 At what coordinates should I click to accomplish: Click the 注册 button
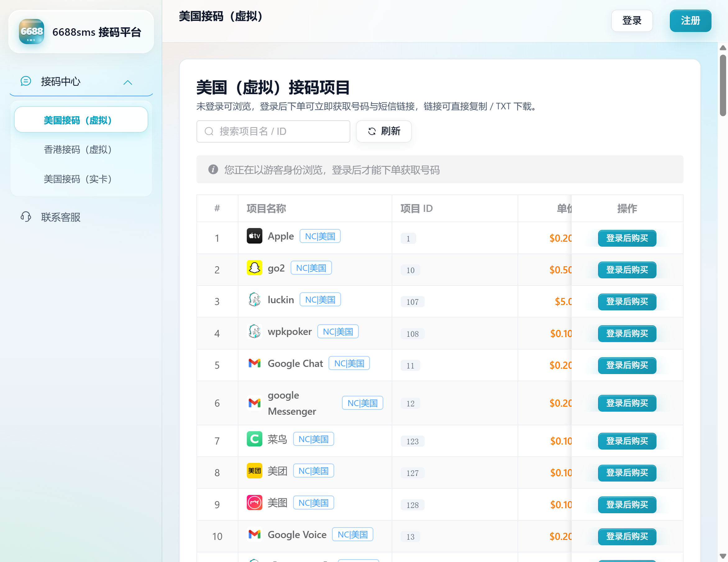[690, 21]
